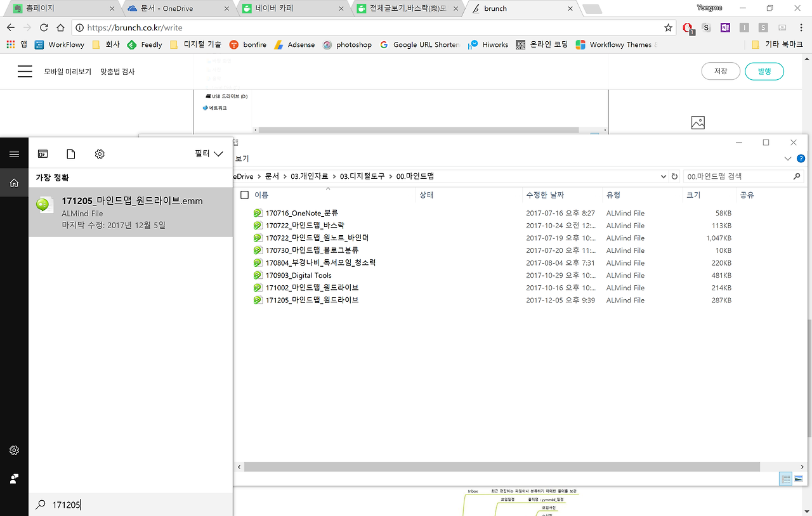Open Explorer help with the question mark
The image size is (812, 516).
801,158
